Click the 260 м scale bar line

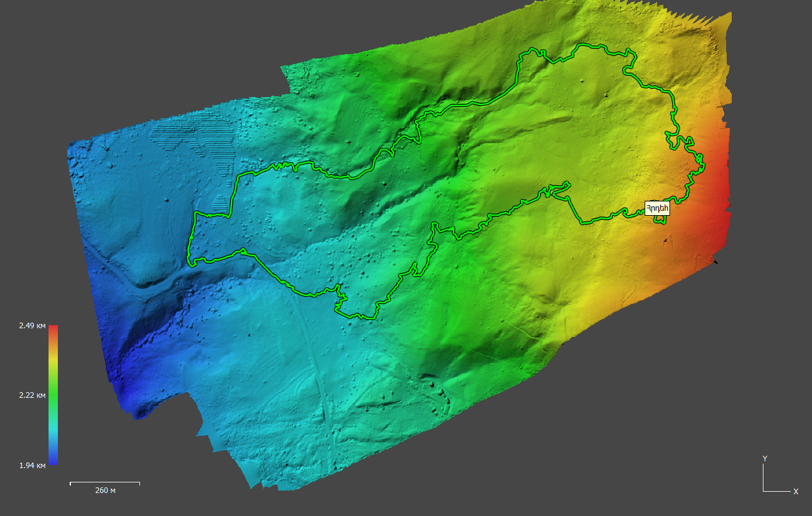105,482
